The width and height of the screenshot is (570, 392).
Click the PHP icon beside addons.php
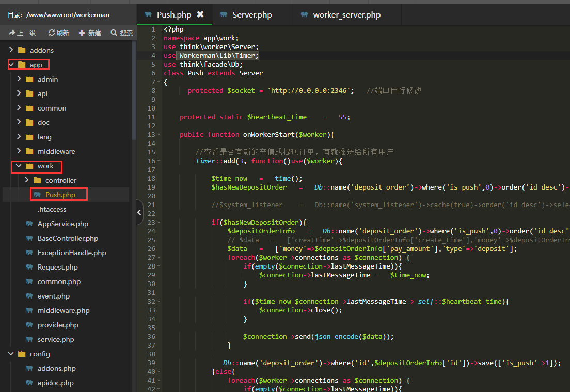point(29,368)
